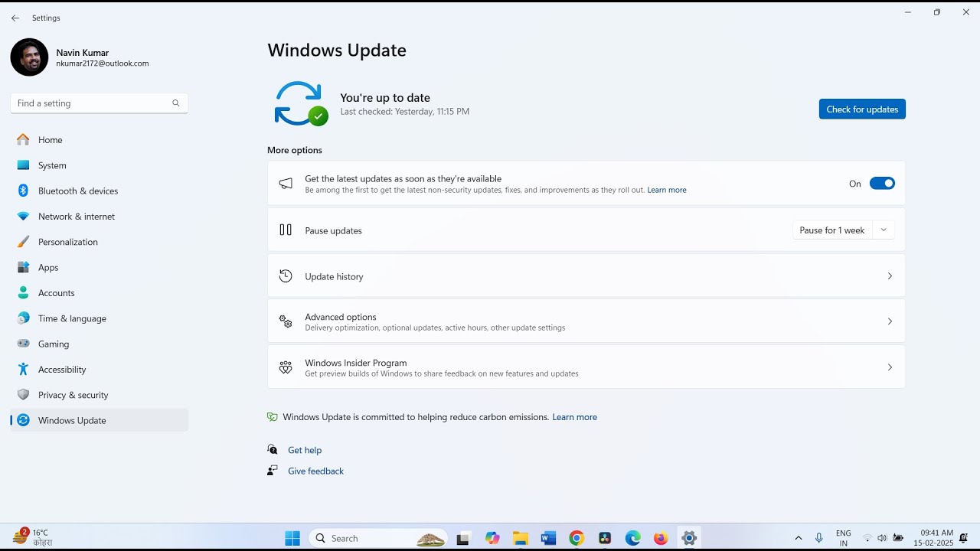Open the Home settings page
The image size is (980, 551).
point(99,140)
